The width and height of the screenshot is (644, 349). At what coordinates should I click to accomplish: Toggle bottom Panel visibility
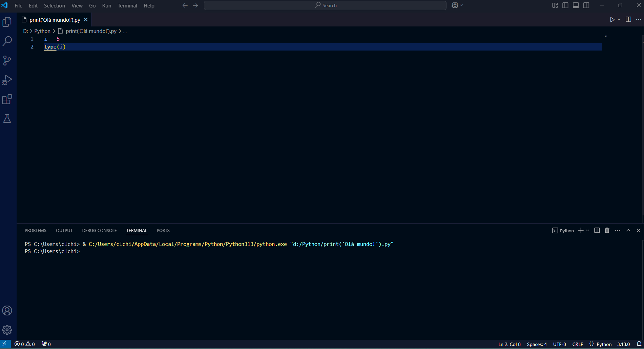(576, 5)
